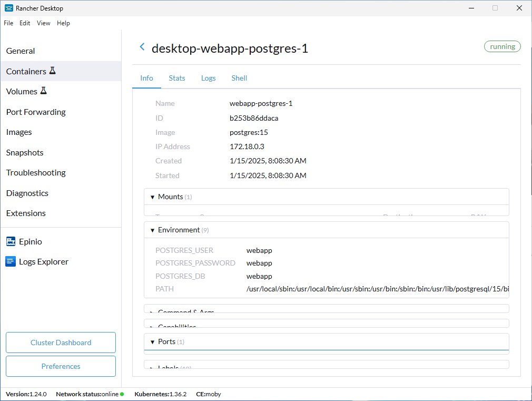This screenshot has width=532, height=401.
Task: Collapse the Environment section triangle
Action: pos(152,231)
